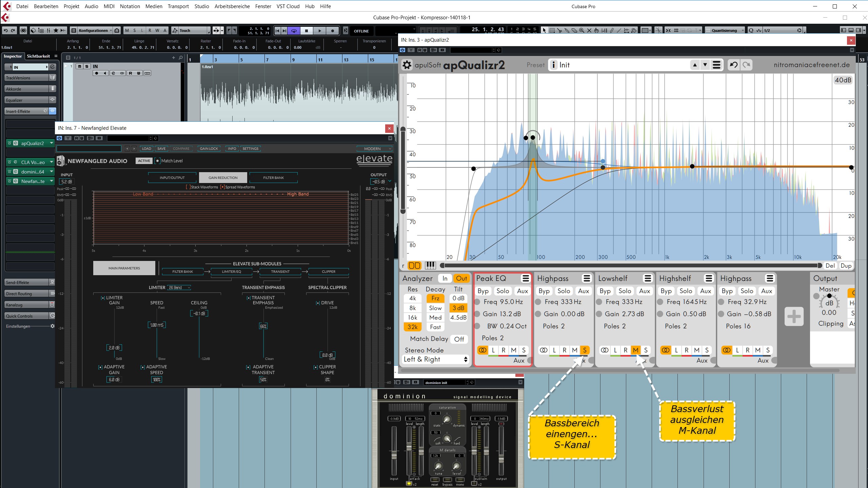Activate the cycle loop transport button
The height and width of the screenshot is (488, 868).
(294, 31)
